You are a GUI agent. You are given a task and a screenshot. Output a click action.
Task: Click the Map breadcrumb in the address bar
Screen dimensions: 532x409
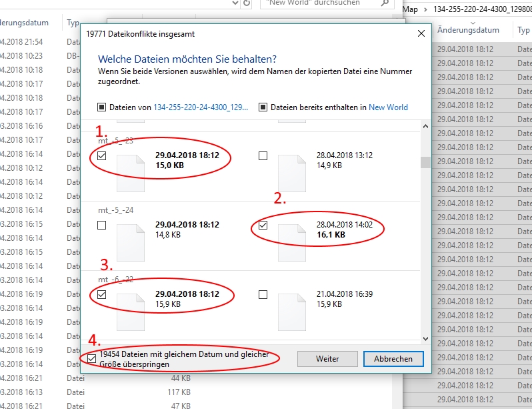[411, 9]
